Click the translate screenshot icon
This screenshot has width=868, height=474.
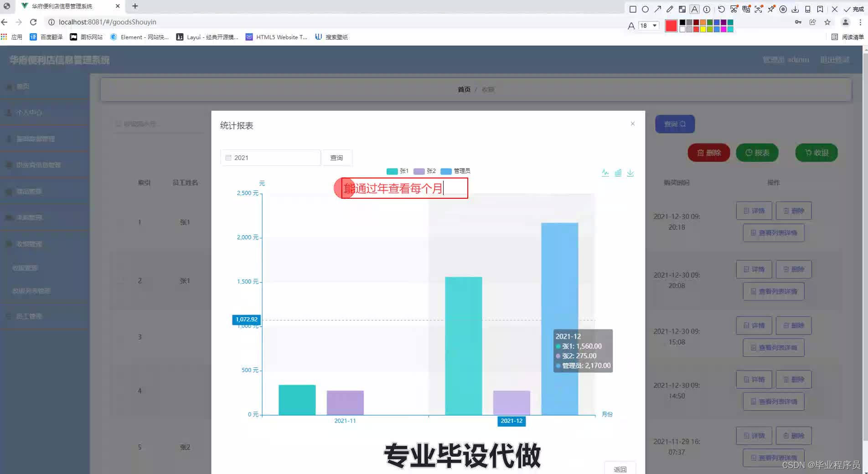pos(746,9)
